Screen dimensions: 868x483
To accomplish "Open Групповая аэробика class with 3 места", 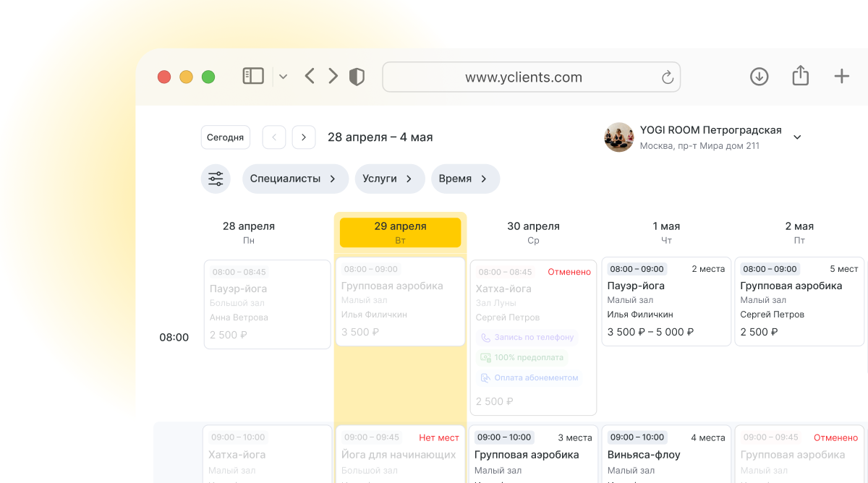I will (x=533, y=453).
